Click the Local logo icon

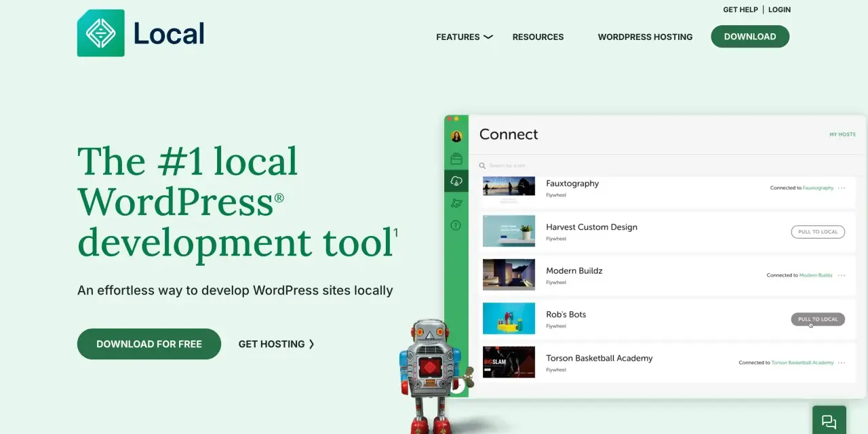[x=101, y=33]
